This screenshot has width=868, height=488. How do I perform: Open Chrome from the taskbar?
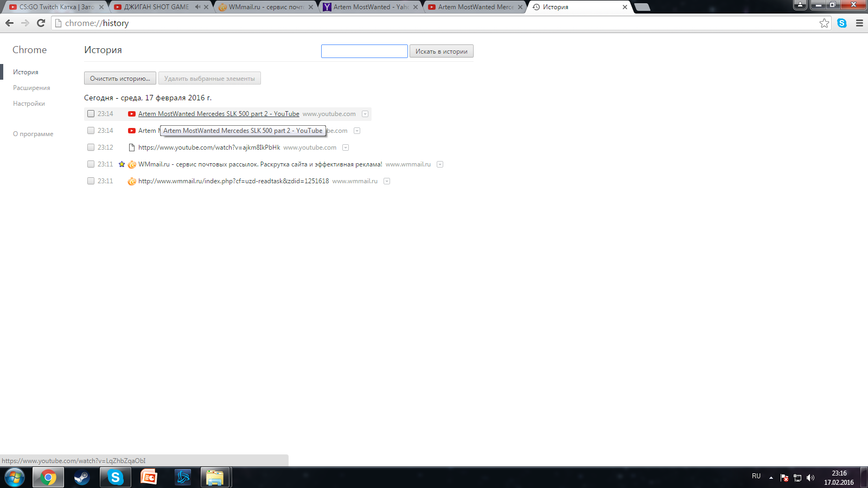48,478
